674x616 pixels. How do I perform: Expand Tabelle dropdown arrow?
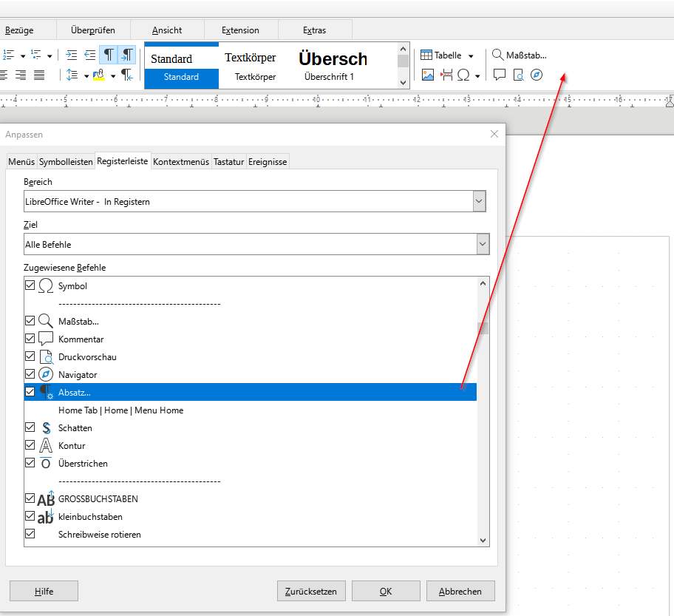[x=471, y=56]
